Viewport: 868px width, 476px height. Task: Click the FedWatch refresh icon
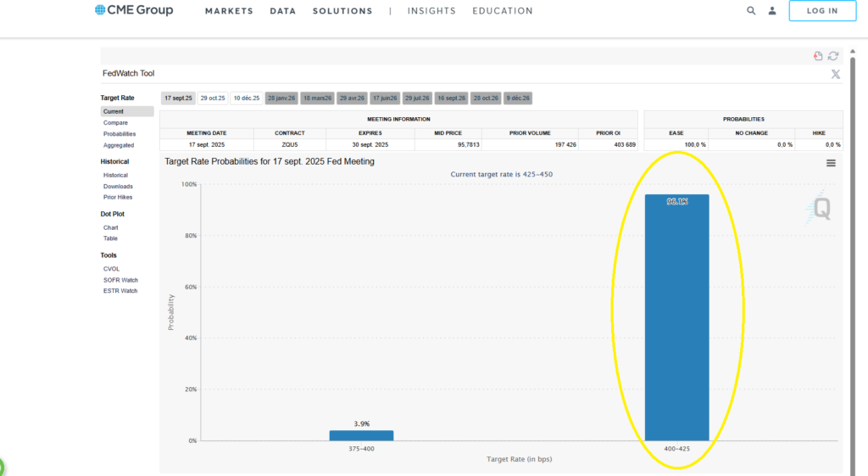tap(833, 56)
